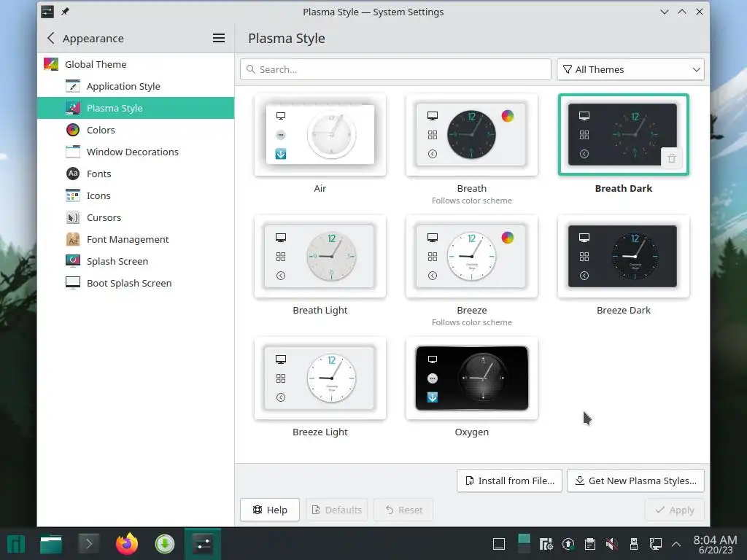
Task: Click the Defaults button
Action: click(x=337, y=510)
